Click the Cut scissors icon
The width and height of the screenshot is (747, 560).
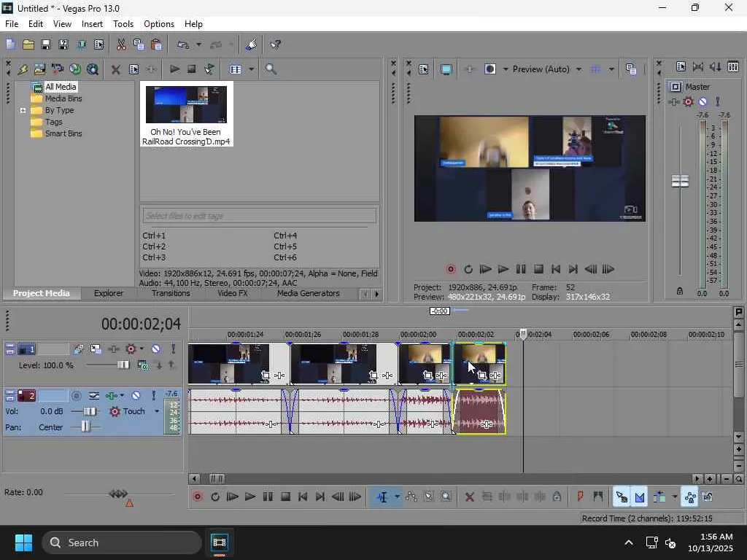pos(121,44)
